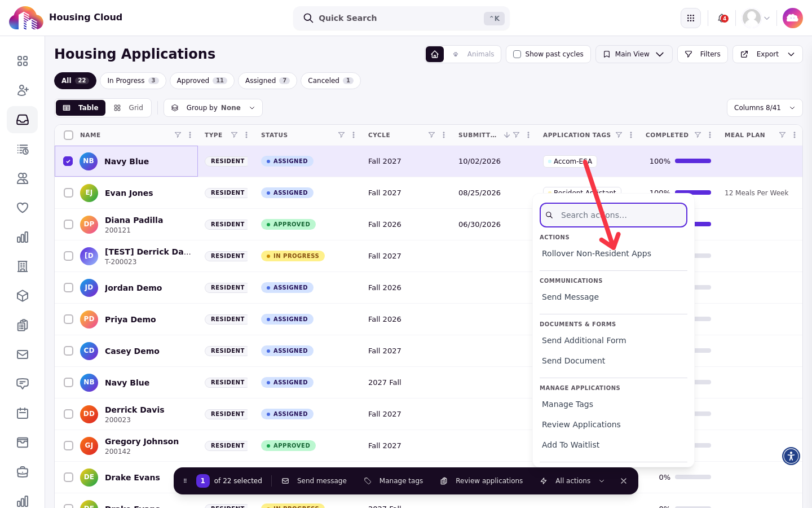Open the heart icon in the sidebar

click(x=23, y=208)
